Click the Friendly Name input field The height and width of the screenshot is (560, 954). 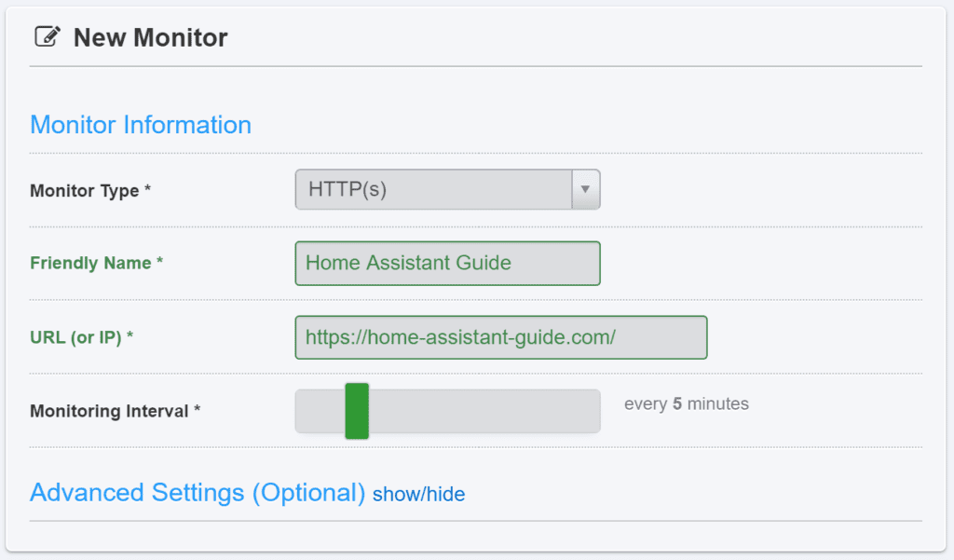[x=448, y=264]
